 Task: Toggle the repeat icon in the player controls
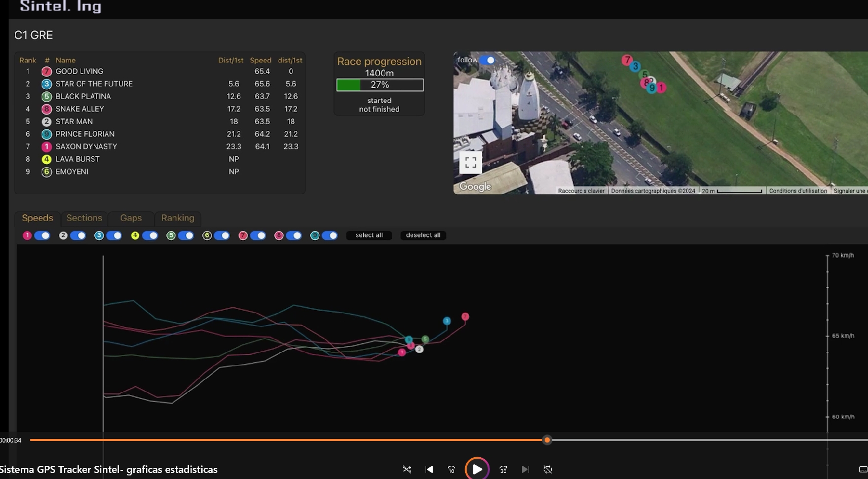pos(548,469)
